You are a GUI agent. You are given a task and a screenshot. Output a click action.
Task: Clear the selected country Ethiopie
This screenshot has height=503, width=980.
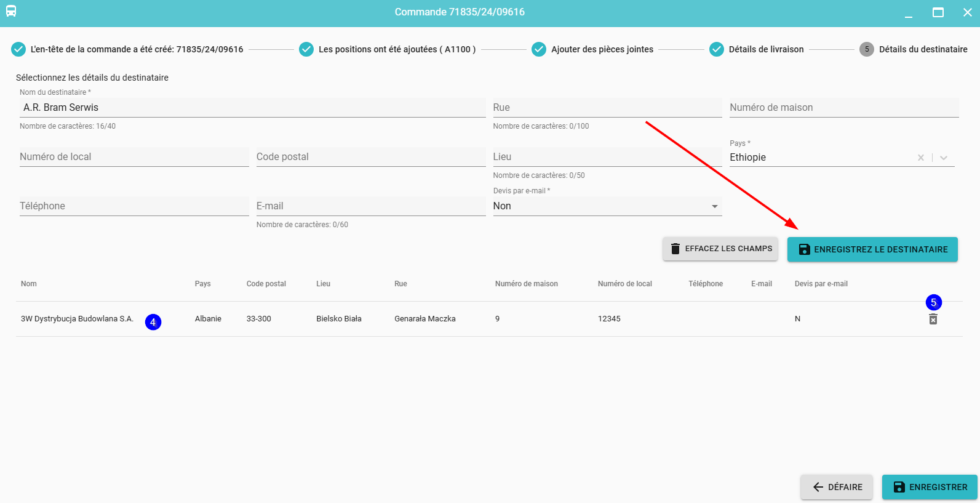tap(920, 158)
